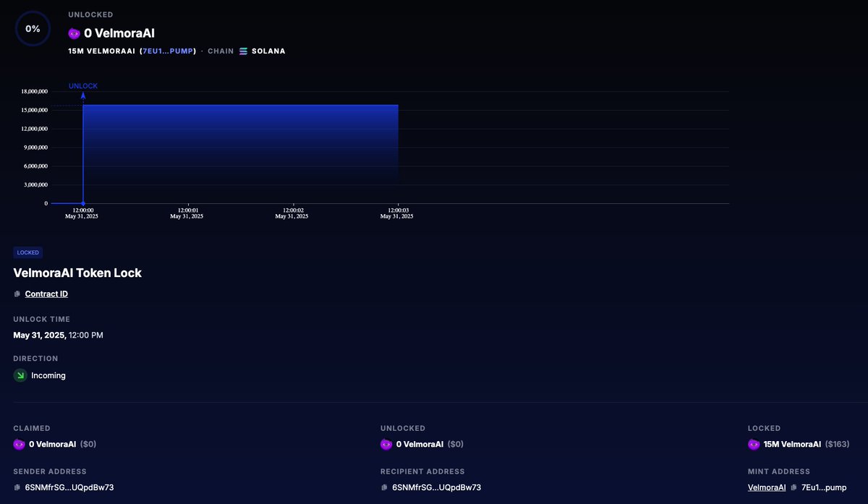Click the VelmoraAI token logo in the header
868x504 pixels.
point(73,33)
